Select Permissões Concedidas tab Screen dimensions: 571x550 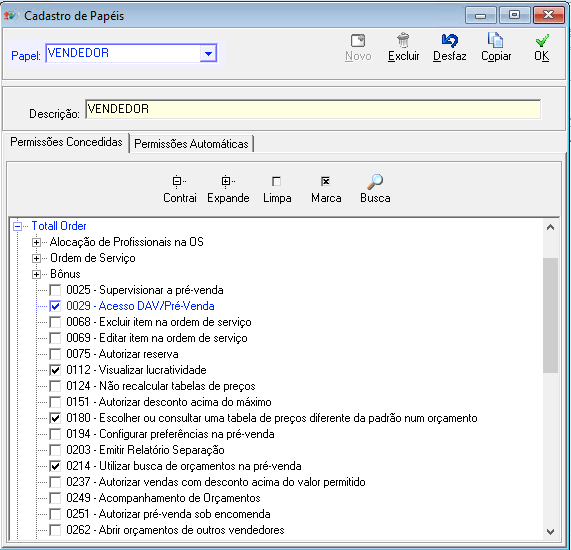[66, 142]
